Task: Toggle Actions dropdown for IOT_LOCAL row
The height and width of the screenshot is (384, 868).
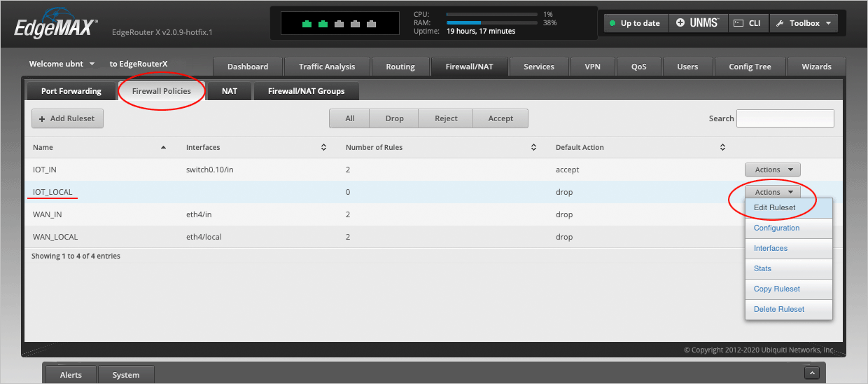Action: click(x=773, y=192)
